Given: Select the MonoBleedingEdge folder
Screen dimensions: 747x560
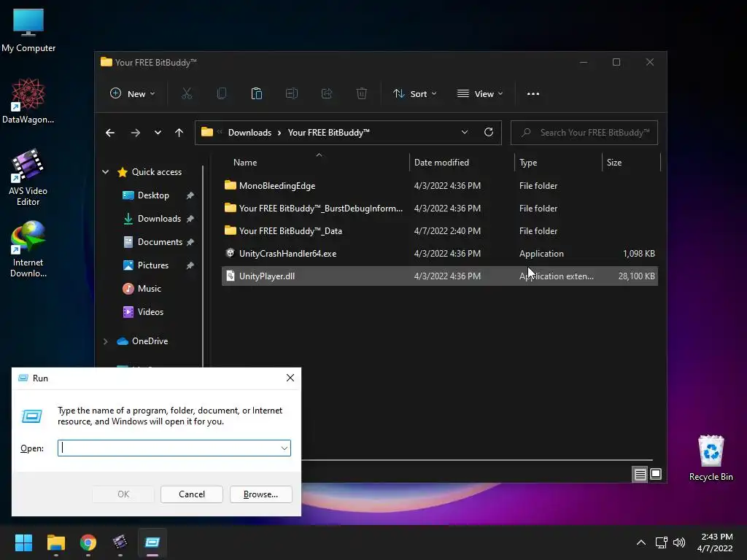Looking at the screenshot, I should (440, 186).
